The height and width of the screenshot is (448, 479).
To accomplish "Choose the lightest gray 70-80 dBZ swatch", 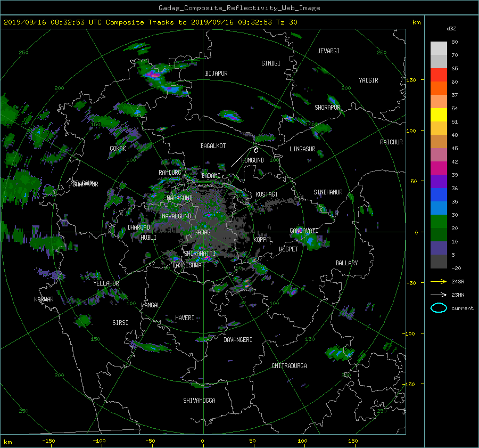I will (439, 48).
